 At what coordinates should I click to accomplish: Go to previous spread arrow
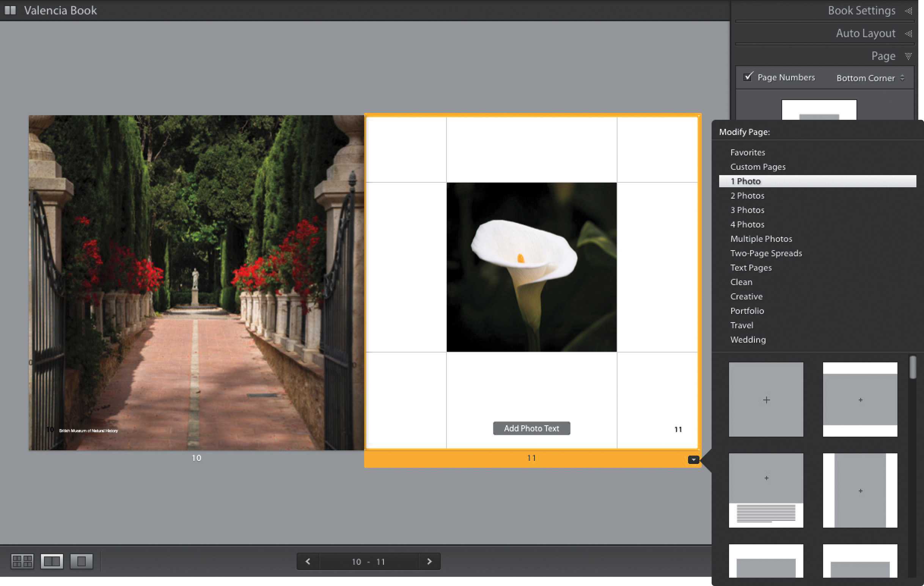pos(308,561)
